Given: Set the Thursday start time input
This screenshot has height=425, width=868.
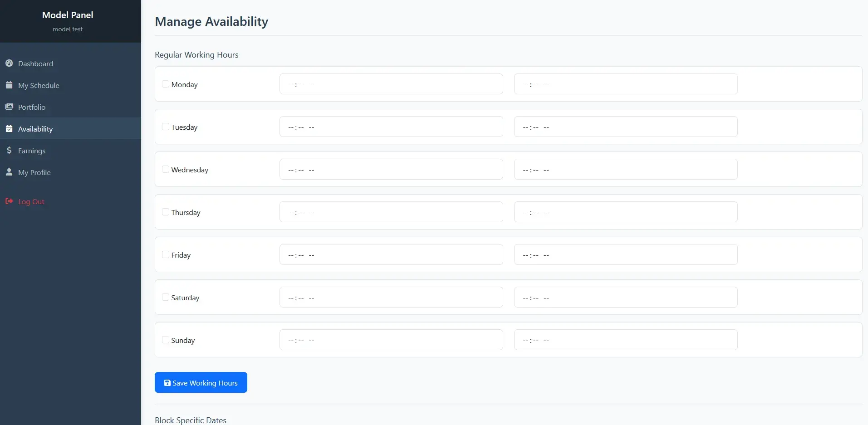Looking at the screenshot, I should pyautogui.click(x=391, y=212).
